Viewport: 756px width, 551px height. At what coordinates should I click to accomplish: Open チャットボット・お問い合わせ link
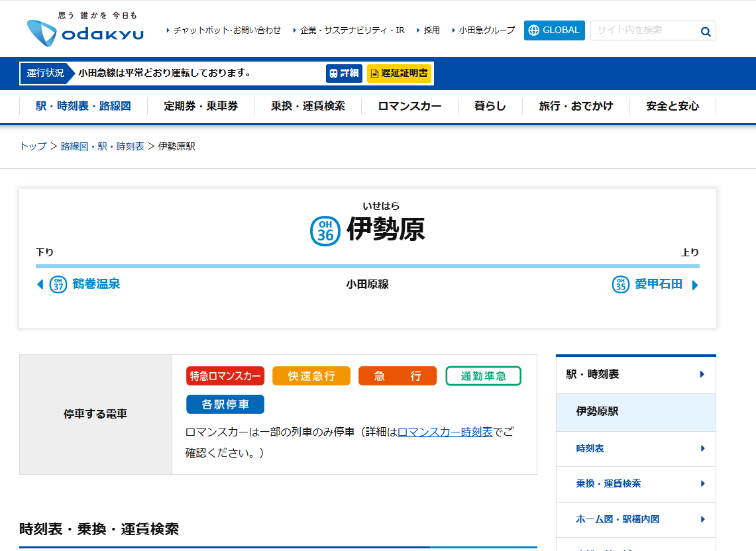[x=227, y=30]
